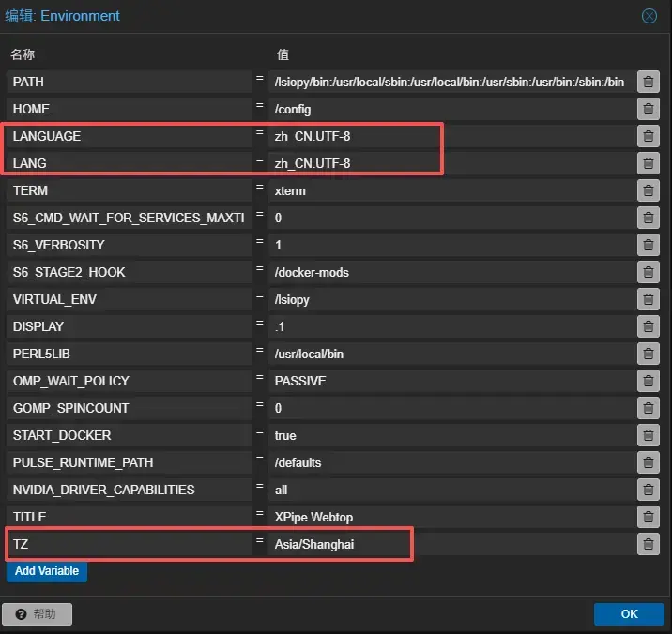Confirm changes with OK button

coord(629,614)
